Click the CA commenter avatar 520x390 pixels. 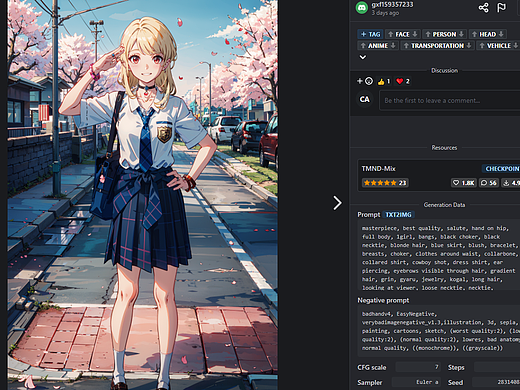(x=364, y=99)
